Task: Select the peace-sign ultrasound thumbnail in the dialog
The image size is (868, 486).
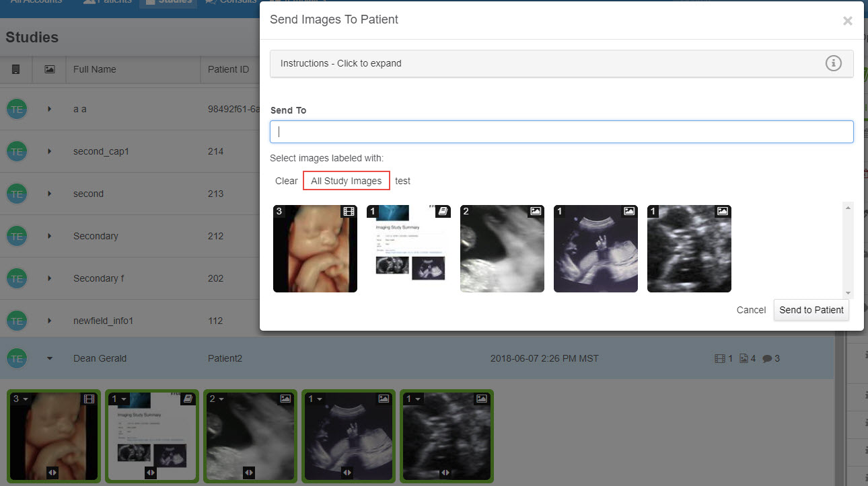Action: click(x=595, y=249)
